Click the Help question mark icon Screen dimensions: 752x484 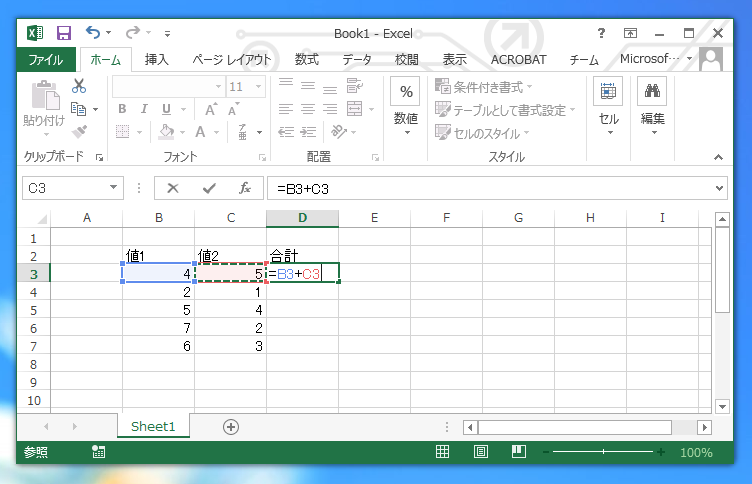601,33
